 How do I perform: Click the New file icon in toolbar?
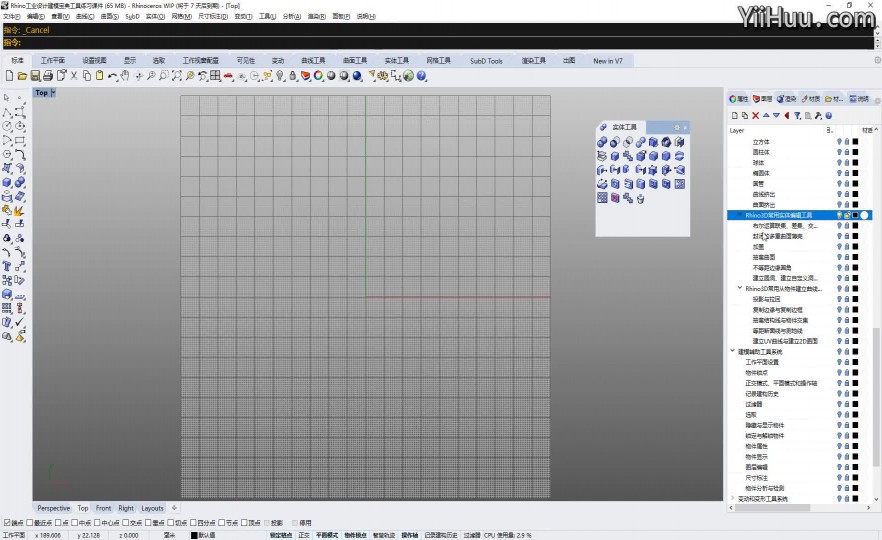(10, 75)
